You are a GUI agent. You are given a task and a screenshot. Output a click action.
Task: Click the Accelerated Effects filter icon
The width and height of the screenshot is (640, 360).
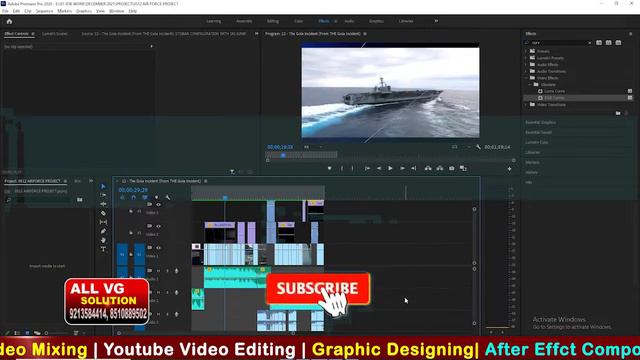point(599,42)
